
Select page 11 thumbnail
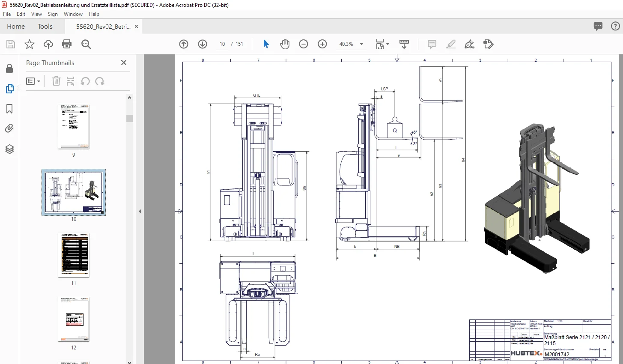click(74, 255)
